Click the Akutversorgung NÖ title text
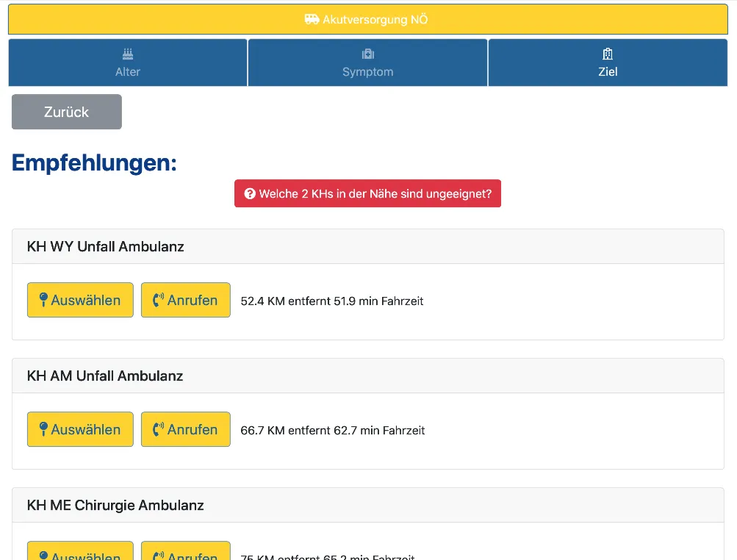 [x=375, y=20]
